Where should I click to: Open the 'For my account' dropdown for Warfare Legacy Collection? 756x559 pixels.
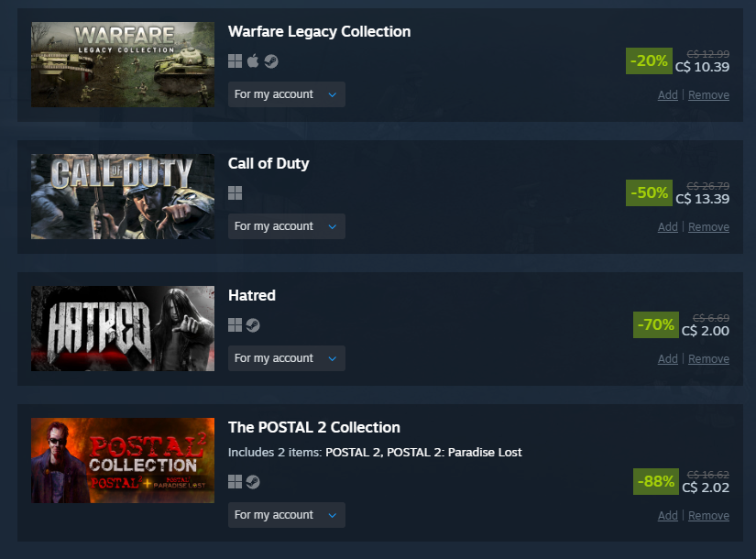pyautogui.click(x=287, y=94)
